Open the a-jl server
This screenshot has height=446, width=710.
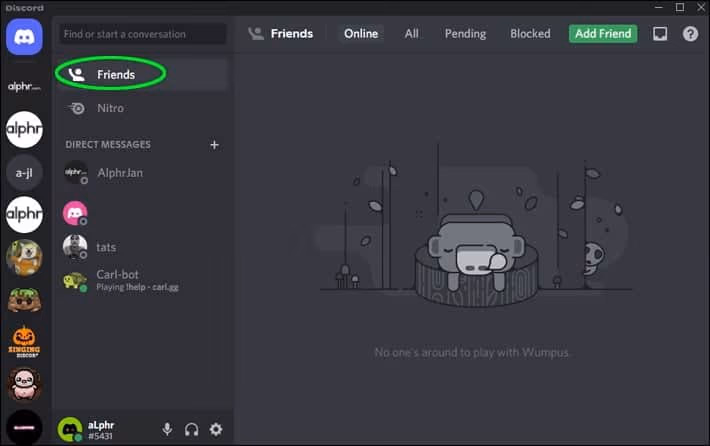pos(24,173)
